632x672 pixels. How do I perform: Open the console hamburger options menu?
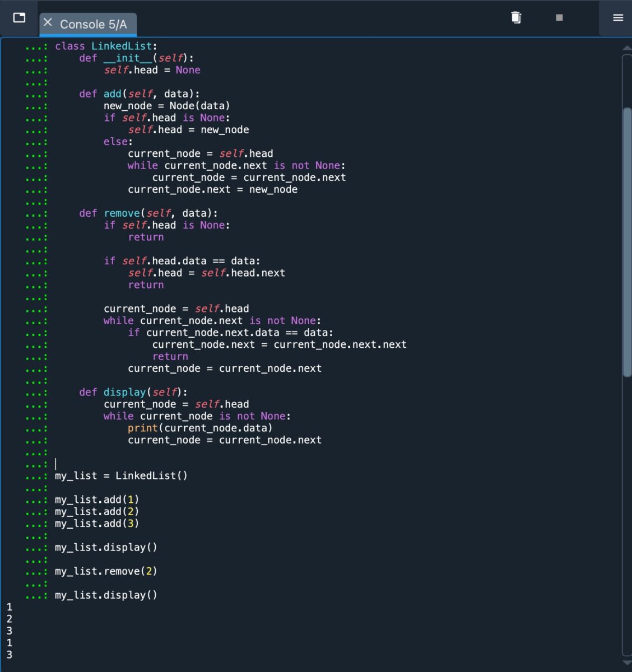[x=618, y=17]
